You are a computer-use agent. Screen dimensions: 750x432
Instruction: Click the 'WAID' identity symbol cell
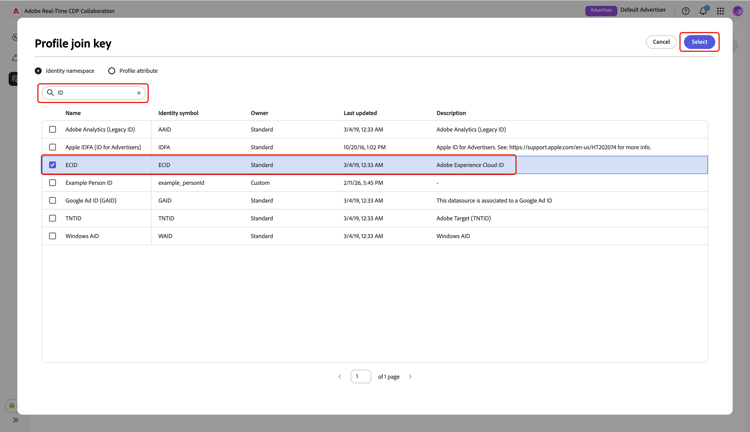point(165,236)
